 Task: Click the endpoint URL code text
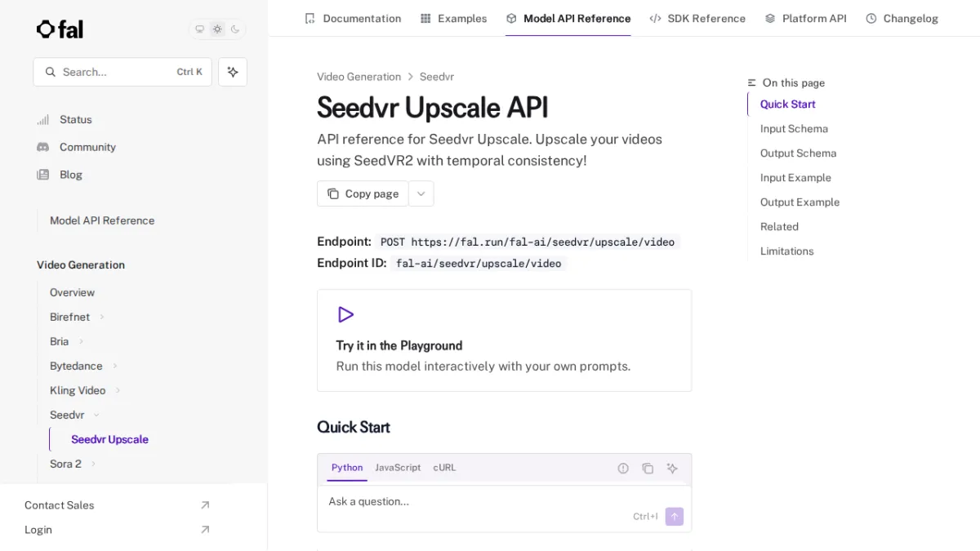528,242
